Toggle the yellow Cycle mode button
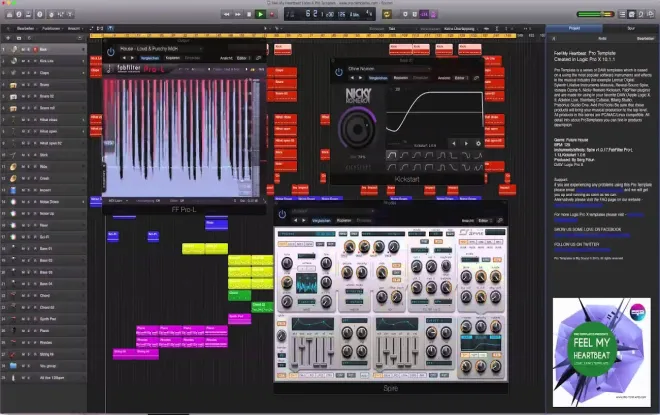This screenshot has width=660, height=415. 387,14
